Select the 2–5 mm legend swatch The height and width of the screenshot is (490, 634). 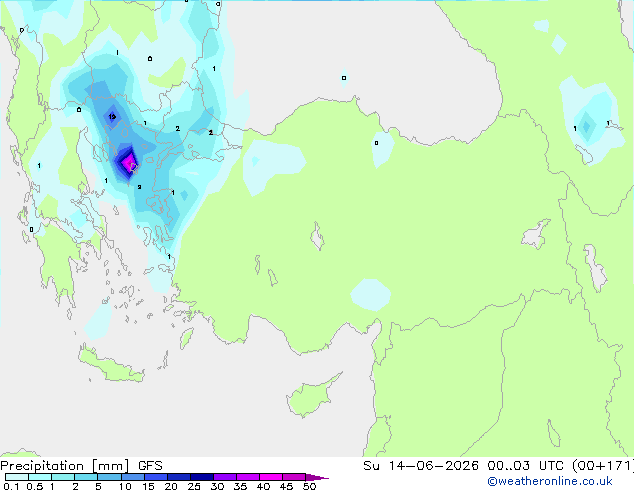pos(86,477)
